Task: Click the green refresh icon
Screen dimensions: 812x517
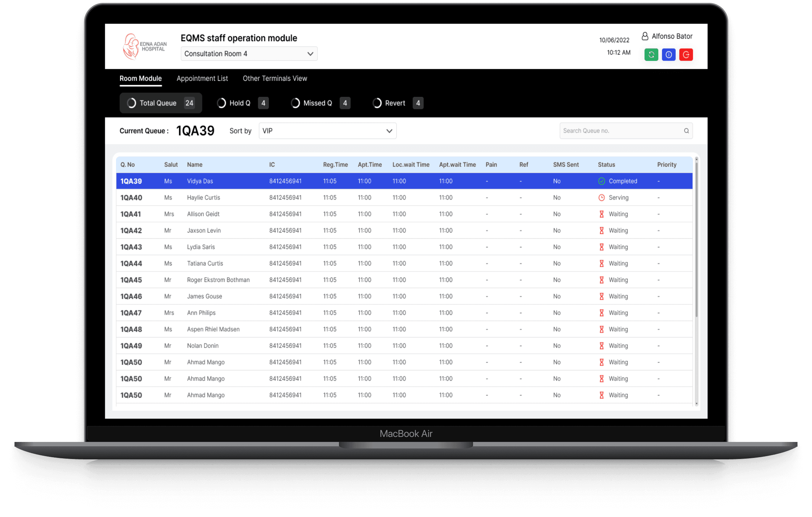Action: (651, 55)
